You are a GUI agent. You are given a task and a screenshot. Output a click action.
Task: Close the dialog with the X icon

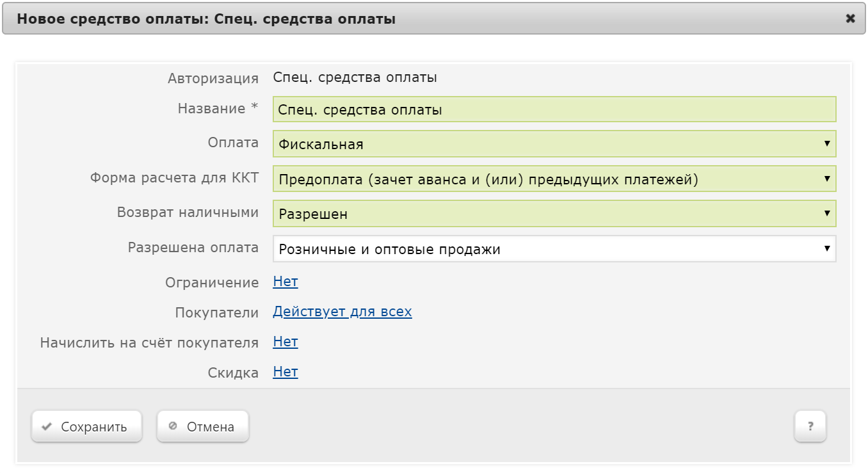(x=851, y=19)
